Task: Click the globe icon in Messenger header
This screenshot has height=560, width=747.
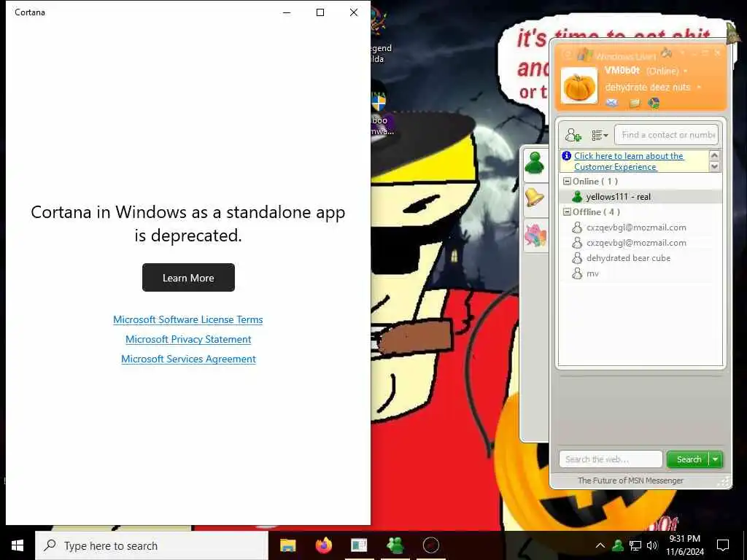Action: click(x=654, y=102)
